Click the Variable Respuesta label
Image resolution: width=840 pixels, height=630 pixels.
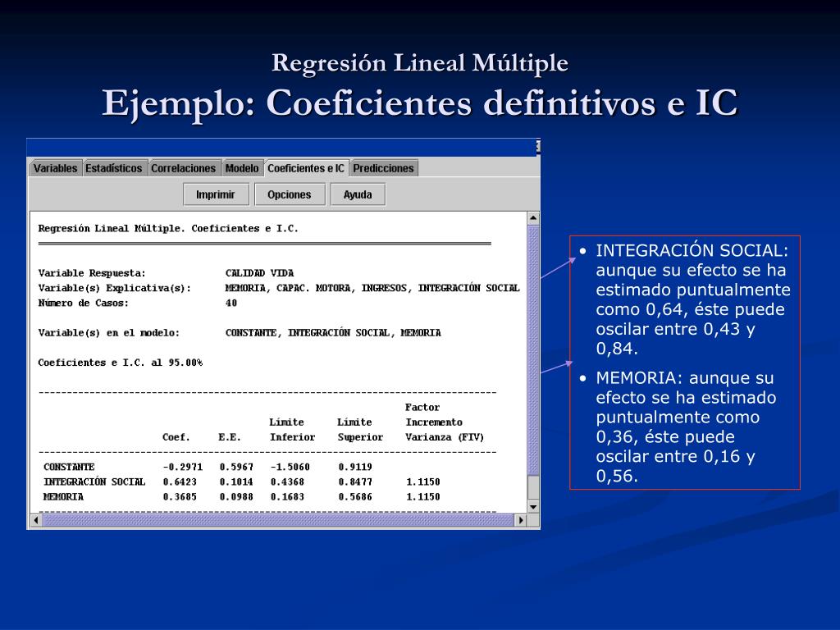point(92,273)
